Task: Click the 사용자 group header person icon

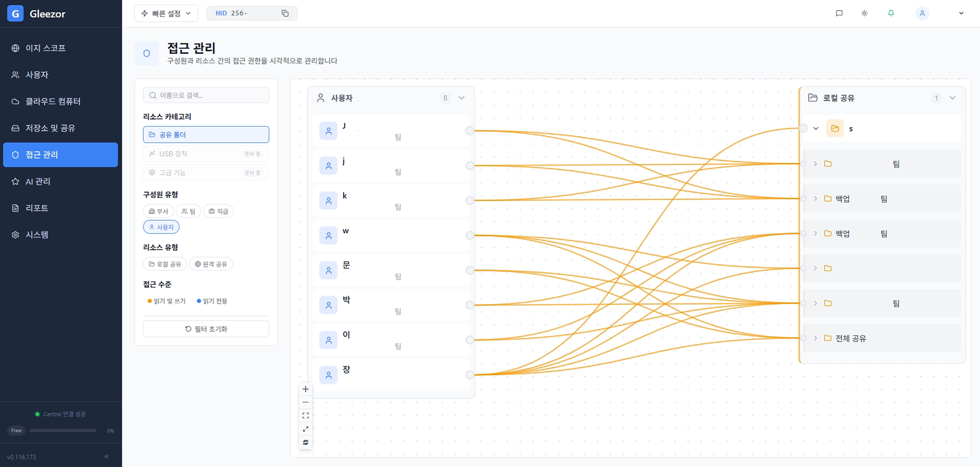Action: (321, 98)
